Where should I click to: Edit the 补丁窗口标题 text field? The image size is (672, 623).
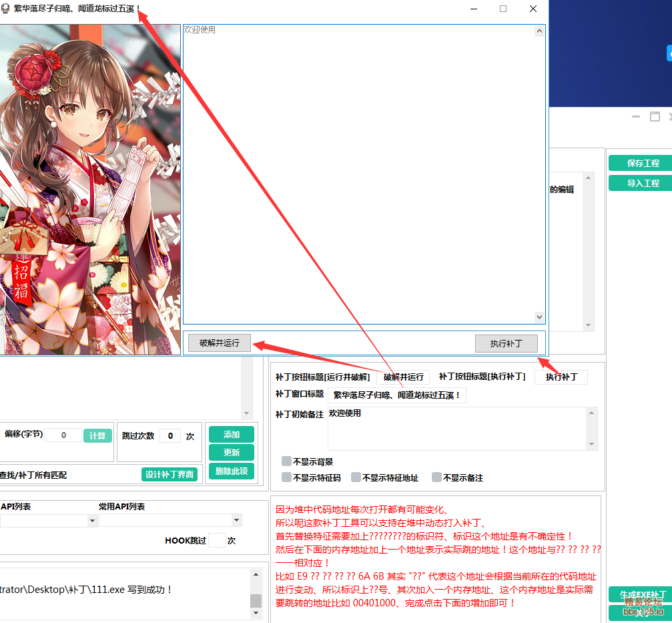(x=396, y=395)
